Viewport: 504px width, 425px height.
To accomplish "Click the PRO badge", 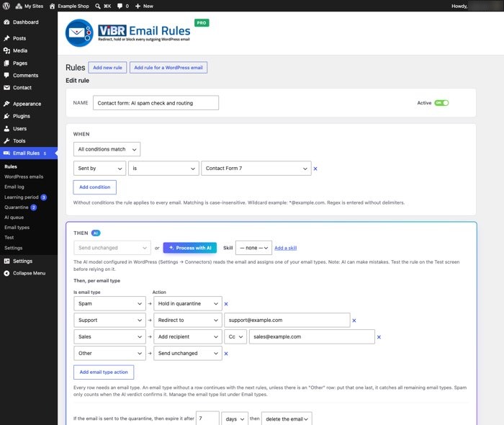I will (202, 23).
